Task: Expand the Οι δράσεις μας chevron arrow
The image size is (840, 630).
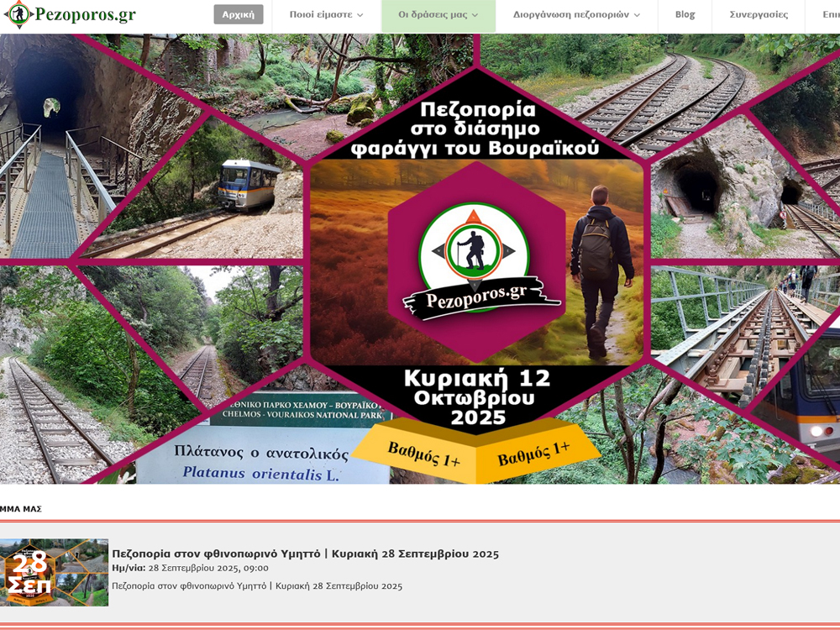Action: [x=475, y=15]
